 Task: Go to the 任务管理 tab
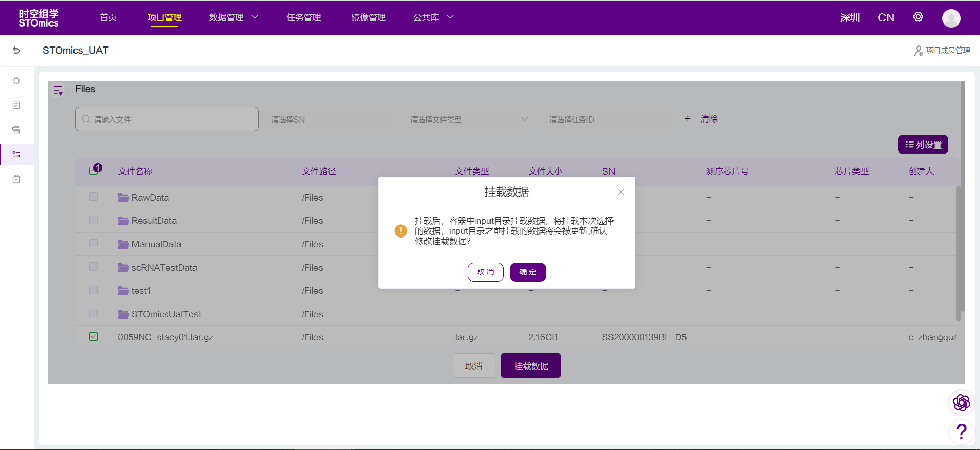pos(303,17)
